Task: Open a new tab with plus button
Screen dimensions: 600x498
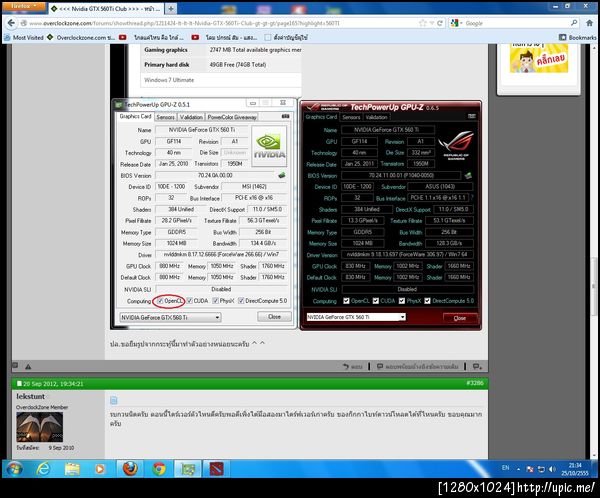Action: coord(171,8)
